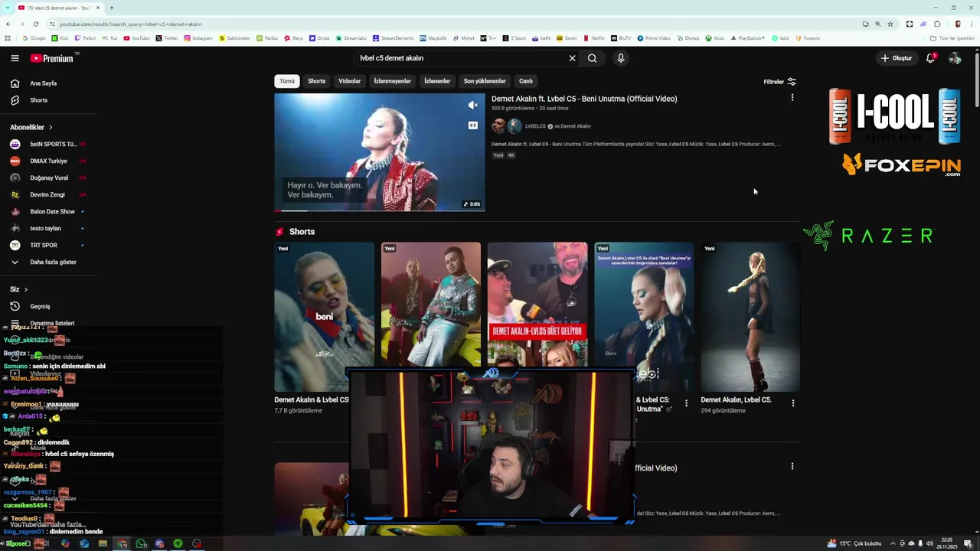Visit the LVBEL C5 channel link
The height and width of the screenshot is (551, 980).
click(x=535, y=126)
